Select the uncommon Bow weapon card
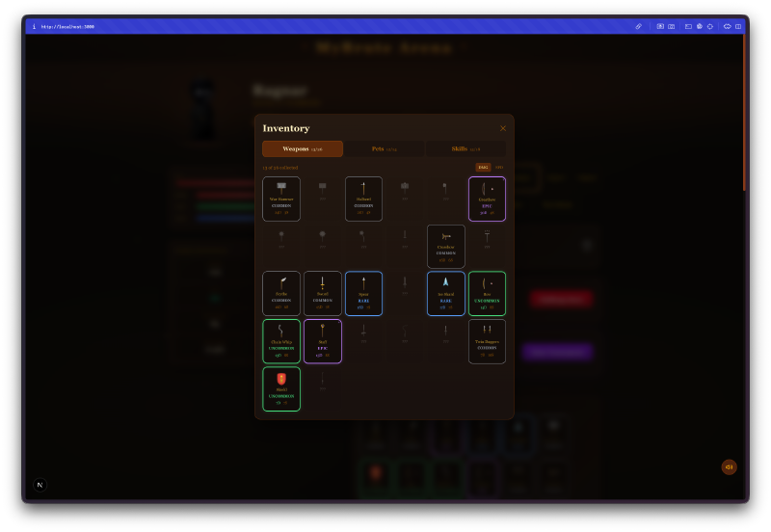 tap(487, 293)
